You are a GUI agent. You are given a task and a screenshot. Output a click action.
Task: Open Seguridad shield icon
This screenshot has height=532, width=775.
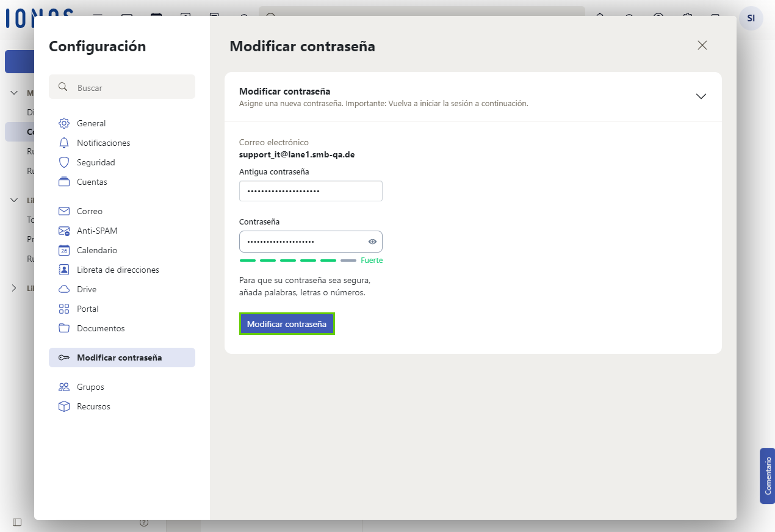[x=64, y=162]
